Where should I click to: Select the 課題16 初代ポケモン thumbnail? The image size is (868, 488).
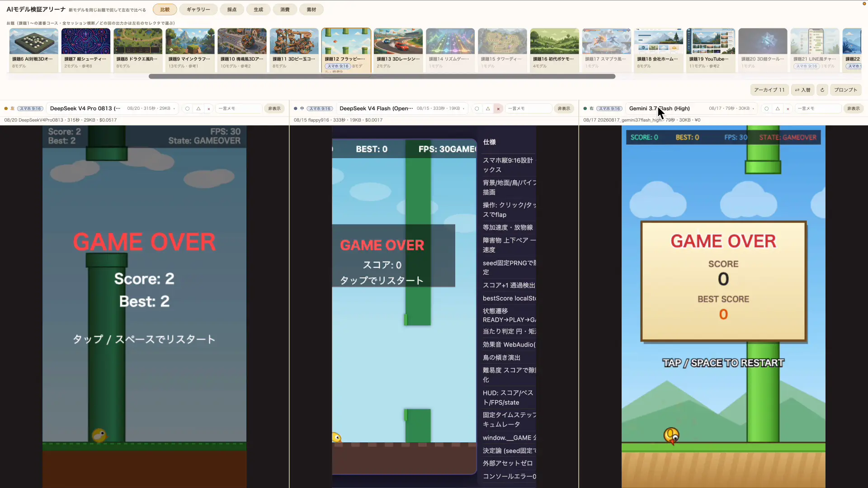(x=555, y=50)
